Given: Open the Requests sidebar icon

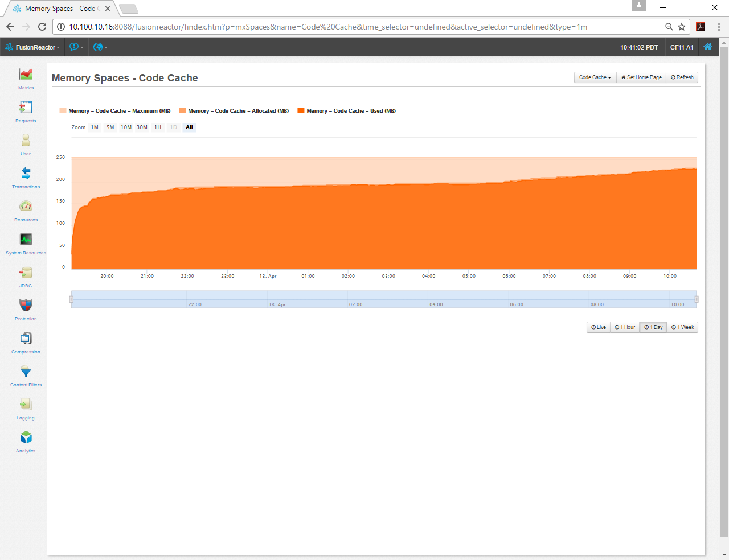Looking at the screenshot, I should [26, 107].
